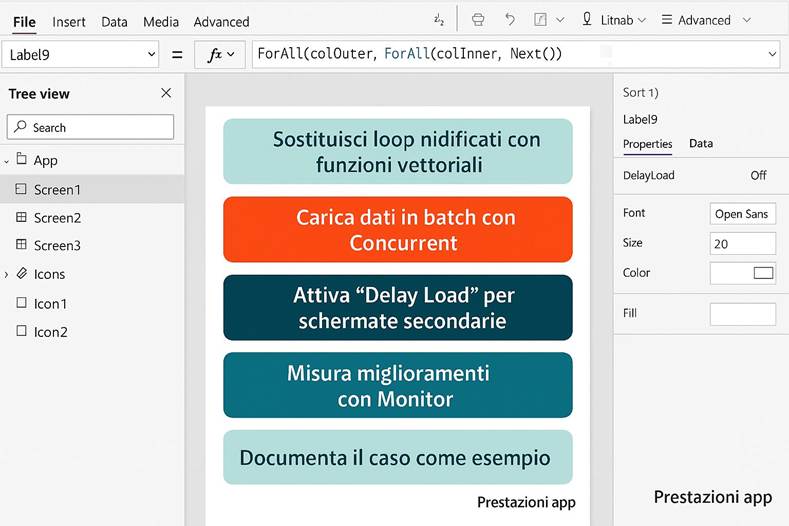
Task: Click the undo arrow icon
Action: [x=510, y=20]
